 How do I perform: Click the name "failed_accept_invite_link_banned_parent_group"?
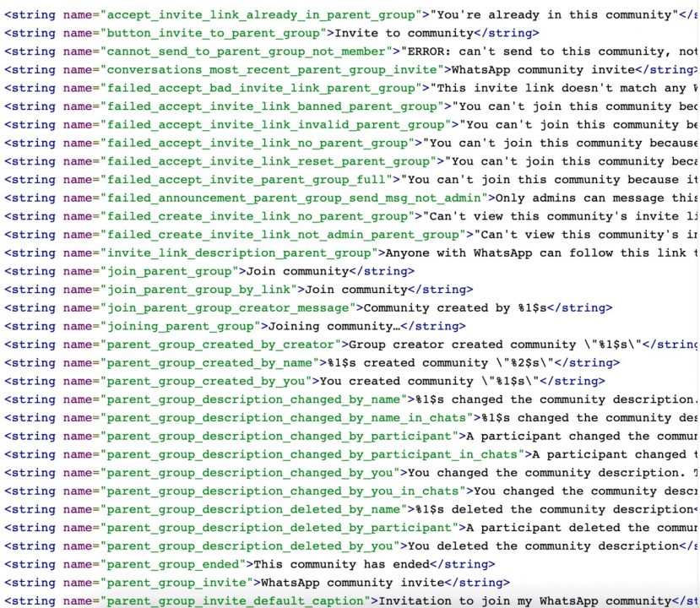pyautogui.click(x=273, y=106)
